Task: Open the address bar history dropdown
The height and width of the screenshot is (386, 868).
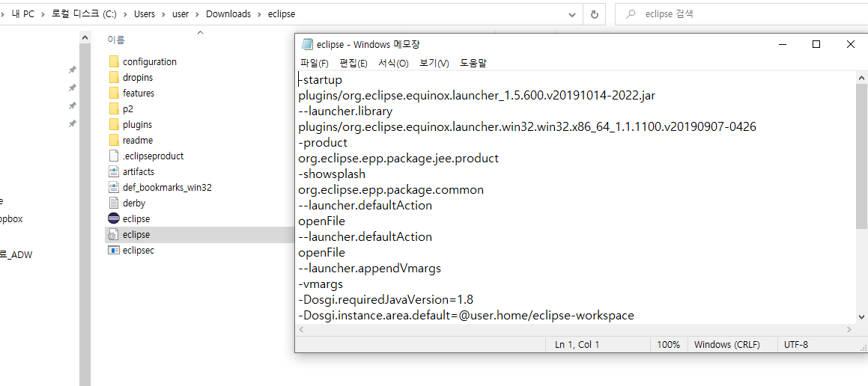Action: pyautogui.click(x=572, y=14)
